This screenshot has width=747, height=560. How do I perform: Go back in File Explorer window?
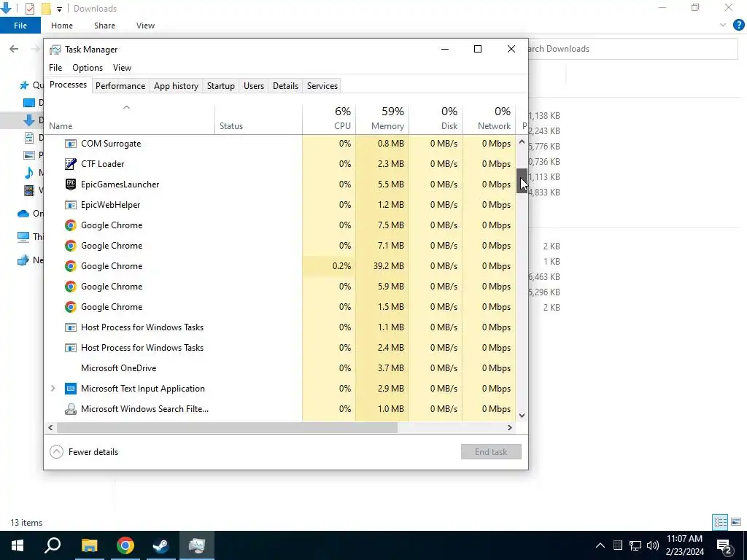click(x=14, y=49)
